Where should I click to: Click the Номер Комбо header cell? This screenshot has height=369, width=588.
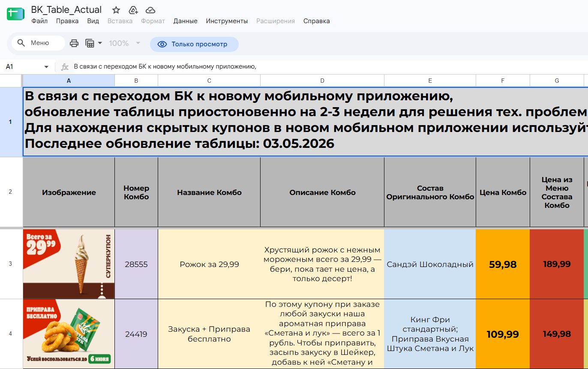pos(136,192)
